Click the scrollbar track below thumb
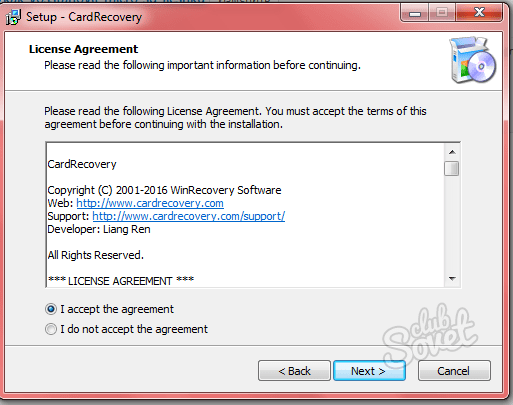Screen dimensions: 513x405 [452, 223]
